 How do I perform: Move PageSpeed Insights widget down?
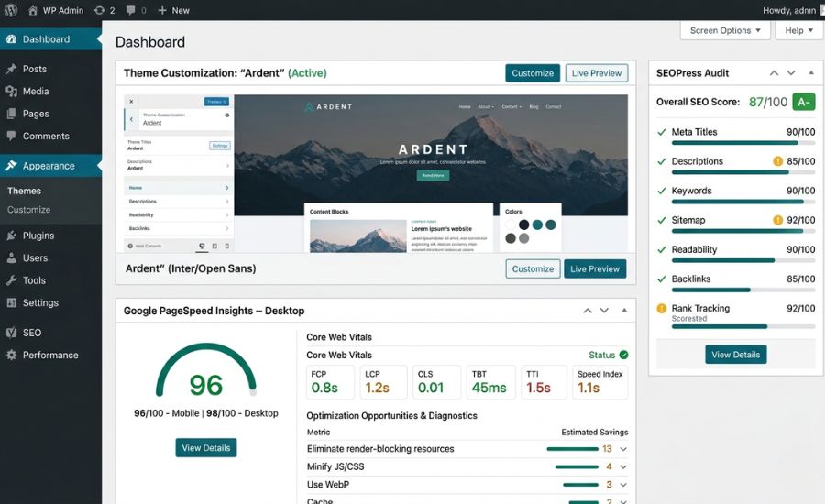(x=604, y=311)
